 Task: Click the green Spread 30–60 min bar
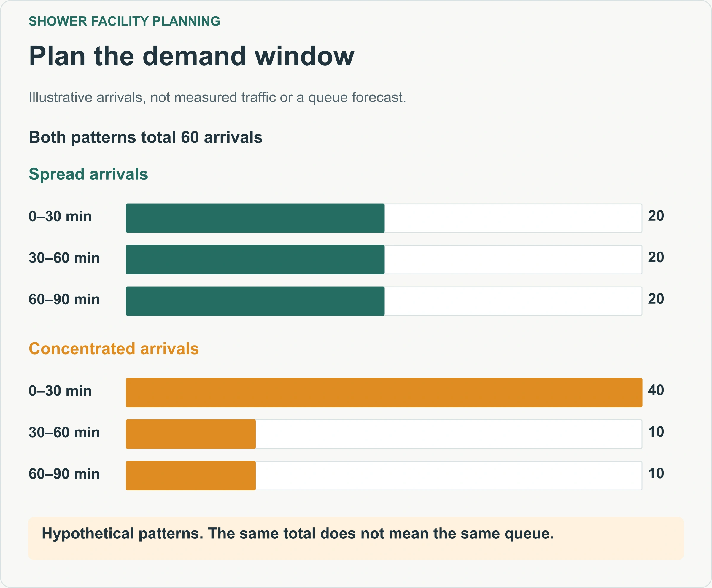click(x=255, y=260)
